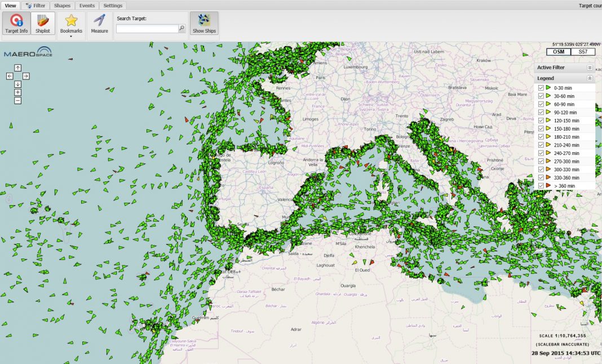This screenshot has height=364, width=602.
Task: Switch to the Filter tab
Action: click(x=36, y=5)
